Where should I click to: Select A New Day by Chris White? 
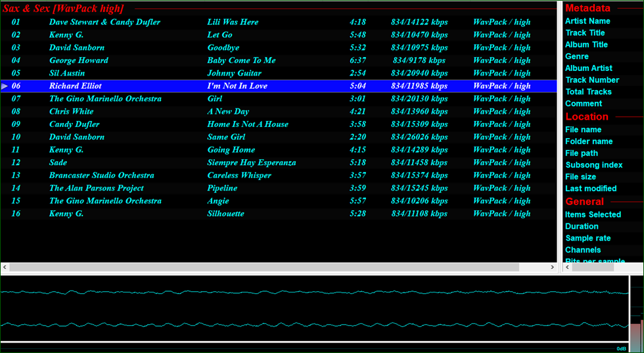click(279, 111)
